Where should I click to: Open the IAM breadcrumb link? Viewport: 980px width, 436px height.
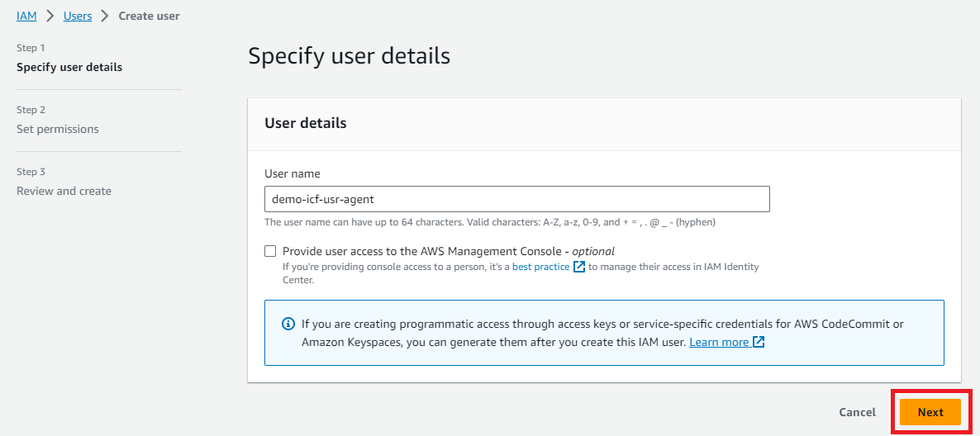coord(27,17)
